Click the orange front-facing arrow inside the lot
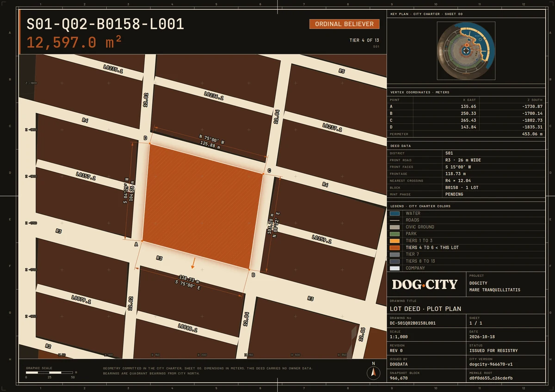Image resolution: width=555 pixels, height=392 pixels. click(x=193, y=263)
